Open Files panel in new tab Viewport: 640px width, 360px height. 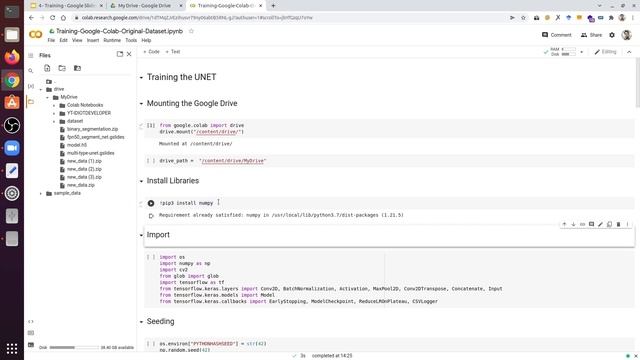tap(120, 54)
